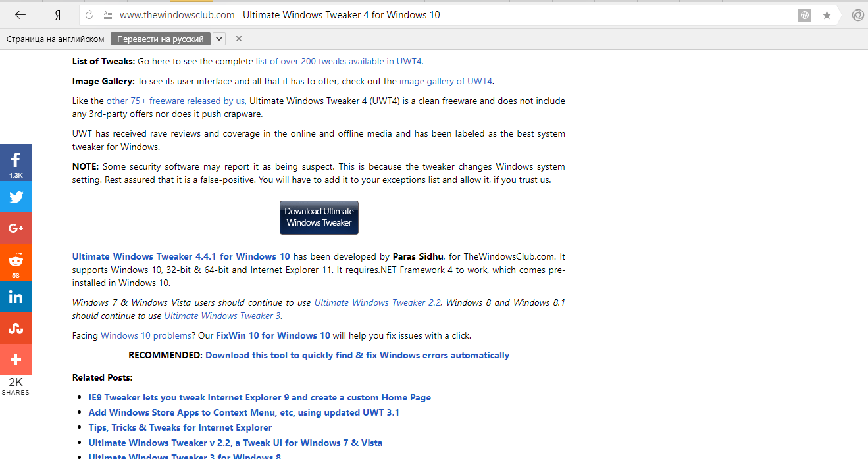Click the Страница на английском label

click(x=55, y=39)
